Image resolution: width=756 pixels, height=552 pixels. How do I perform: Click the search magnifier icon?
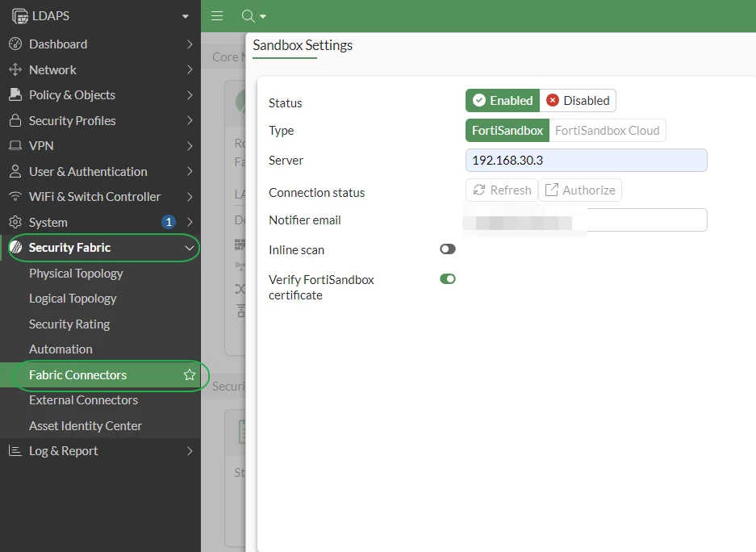pos(249,16)
